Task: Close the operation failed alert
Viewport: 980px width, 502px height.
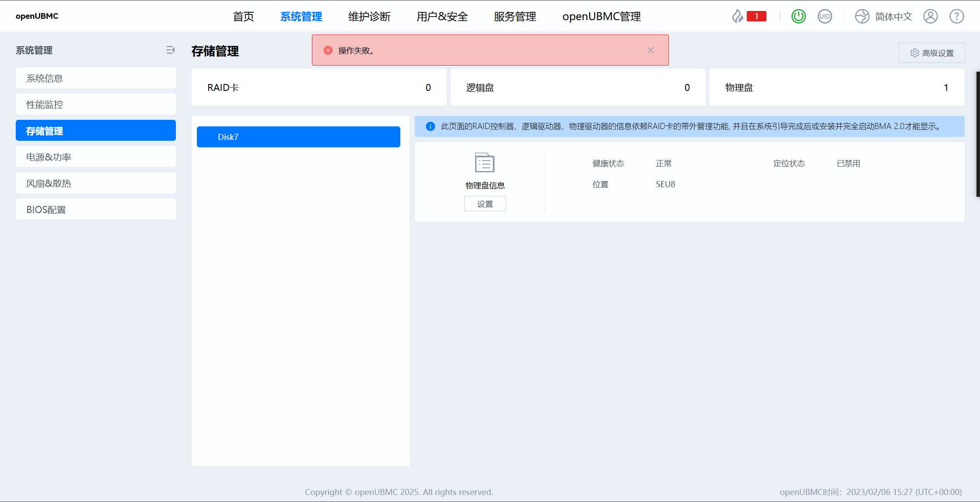Action: pos(651,50)
